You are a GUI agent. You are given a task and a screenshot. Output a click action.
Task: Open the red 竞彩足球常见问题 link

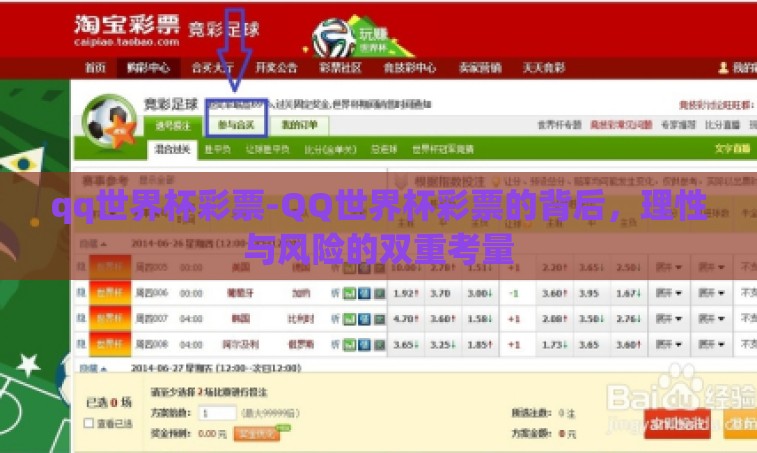pos(621,125)
